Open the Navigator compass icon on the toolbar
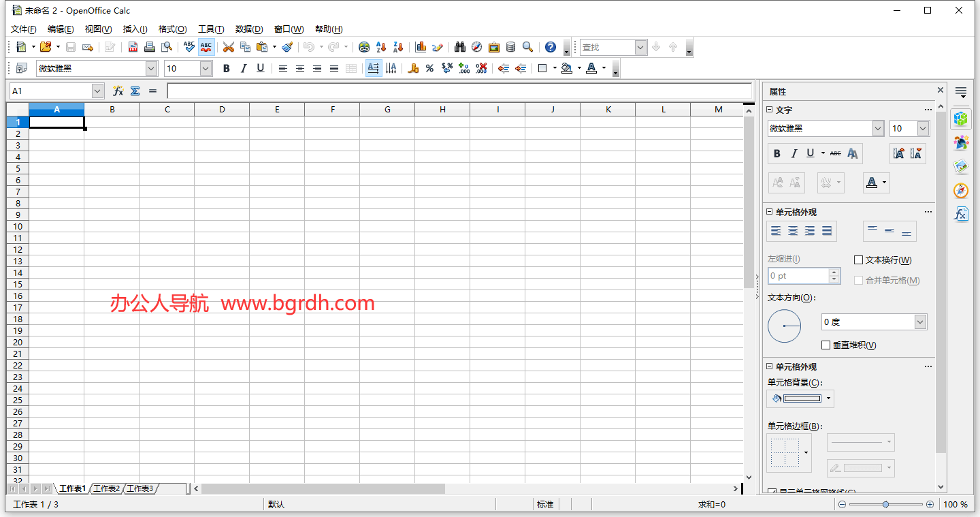Image resolution: width=980 pixels, height=517 pixels. click(477, 47)
